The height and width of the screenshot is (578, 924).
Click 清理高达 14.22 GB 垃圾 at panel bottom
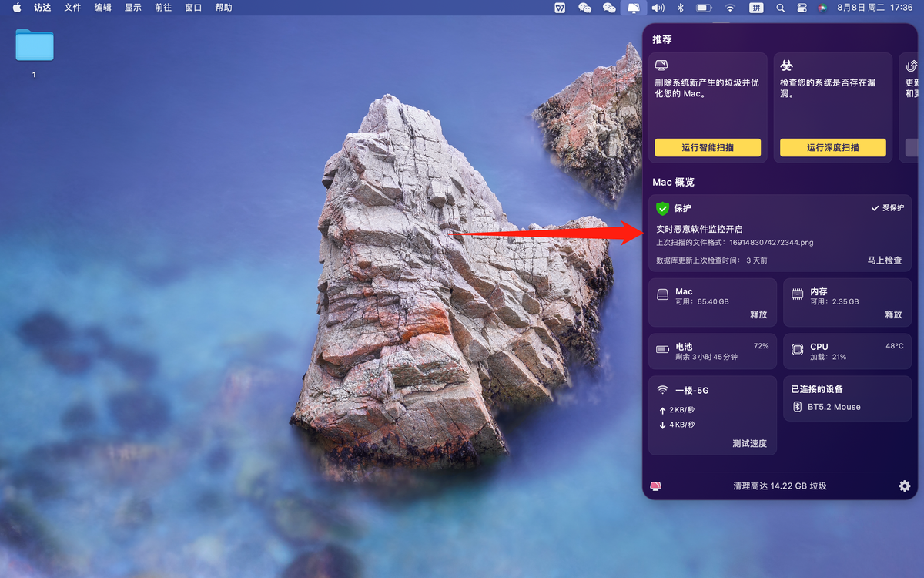pyautogui.click(x=780, y=486)
